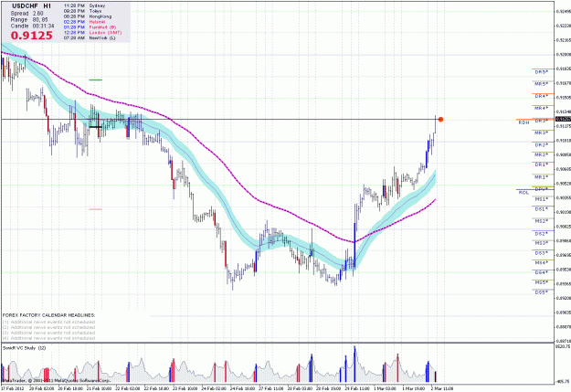The height and width of the screenshot is (392, 571).
Task: Click the RDH range high label
Action: (x=523, y=122)
